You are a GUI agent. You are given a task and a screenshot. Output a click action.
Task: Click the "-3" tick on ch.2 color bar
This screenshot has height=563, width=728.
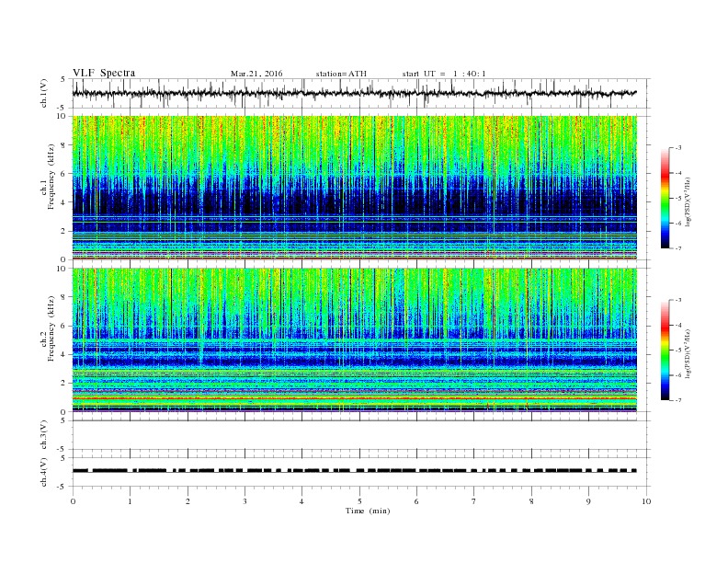(x=678, y=300)
